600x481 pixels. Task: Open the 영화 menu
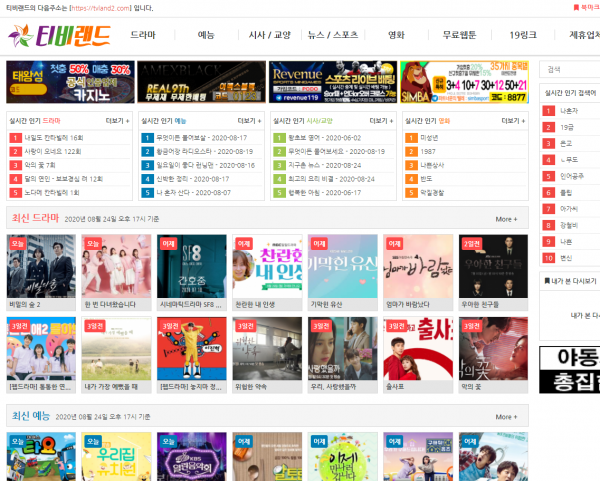396,35
